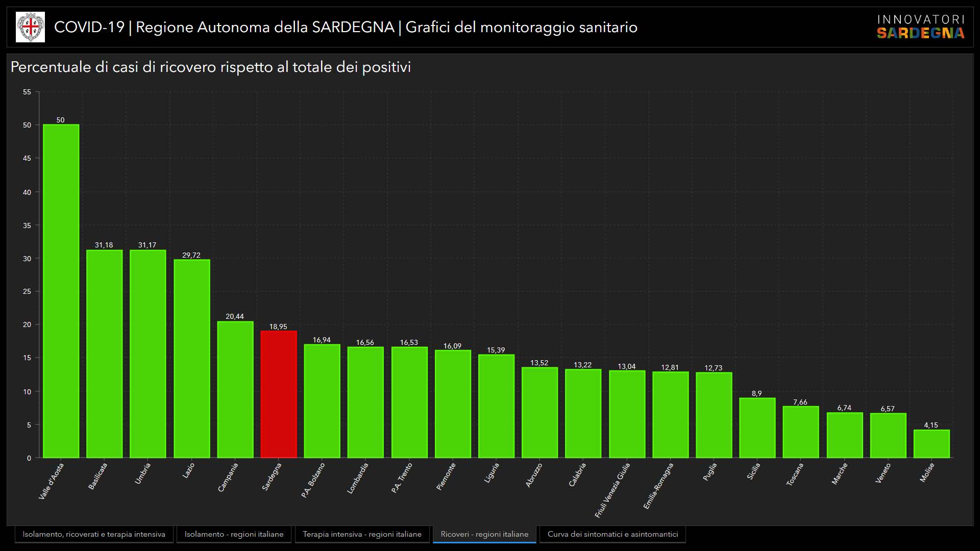The width and height of the screenshot is (980, 551).
Task: Select the Basilicata bar with value 31,18
Action: tap(105, 354)
